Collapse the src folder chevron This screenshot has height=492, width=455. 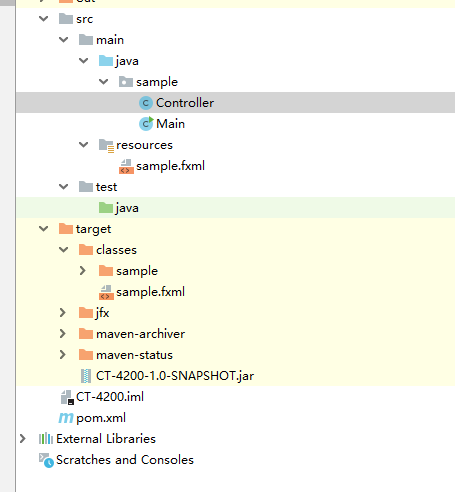click(44, 19)
